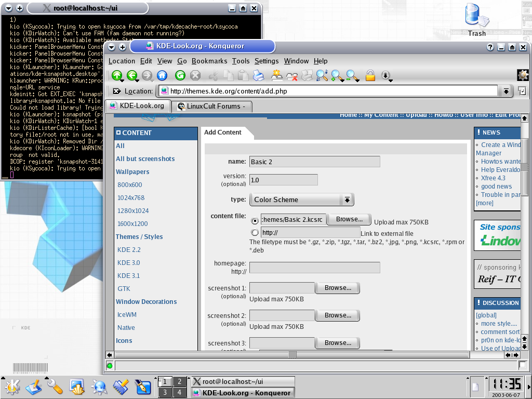Screen dimensions: 532x399
Task: Open the K menu on the panel
Action: [x=12, y=387]
